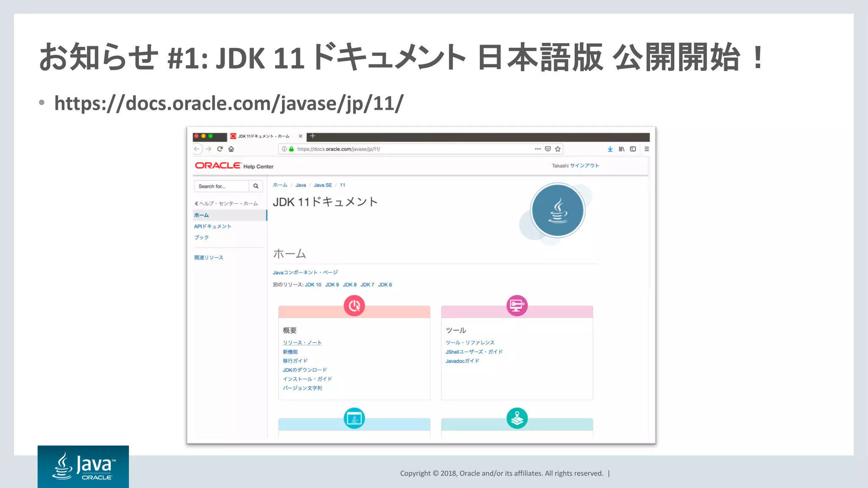Go back to ヘルプ・センター・ホーム
The width and height of the screenshot is (868, 488).
[226, 203]
